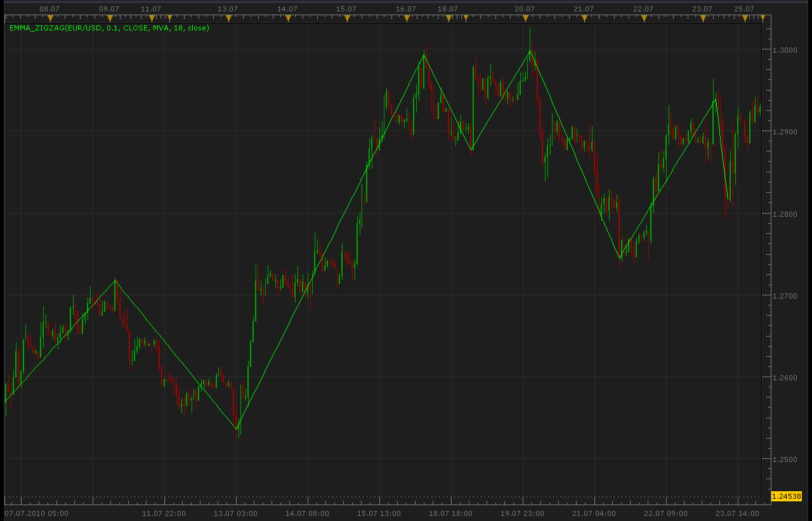This screenshot has height=521, width=812.
Task: Select the triangle day marker beneath 21.07
Action: 584,18
